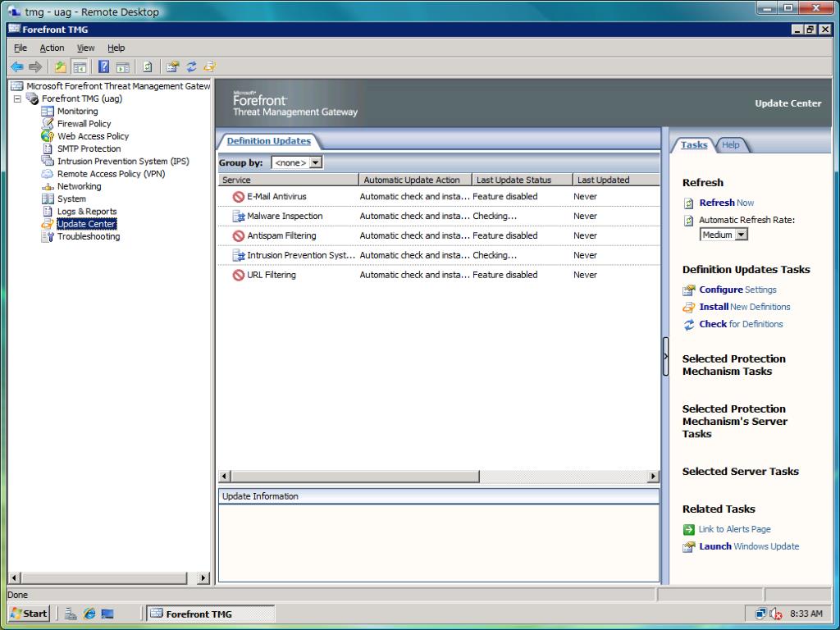The image size is (840, 630).
Task: Select the SMTP Protection node icon
Action: [48, 148]
